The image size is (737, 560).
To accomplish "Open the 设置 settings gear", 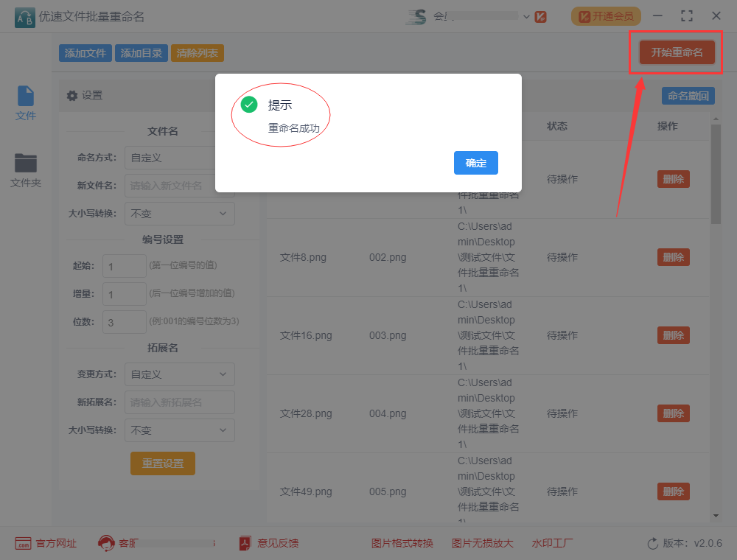I will pyautogui.click(x=71, y=96).
